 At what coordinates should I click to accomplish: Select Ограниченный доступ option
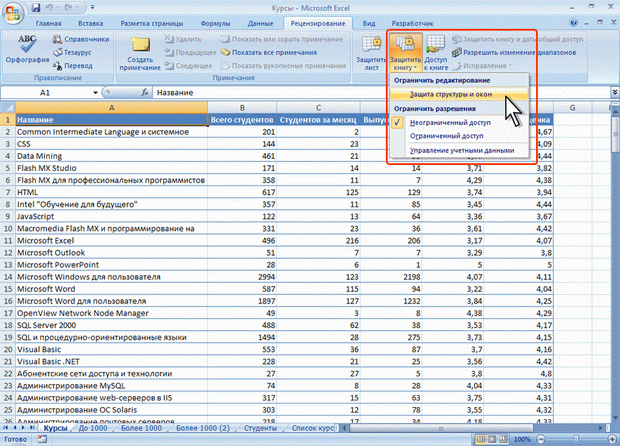click(459, 136)
